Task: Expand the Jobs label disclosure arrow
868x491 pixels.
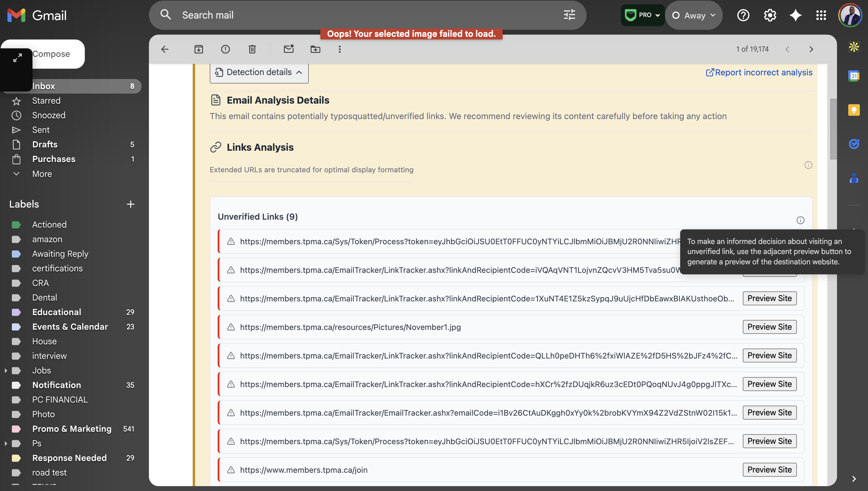Action: click(x=5, y=370)
